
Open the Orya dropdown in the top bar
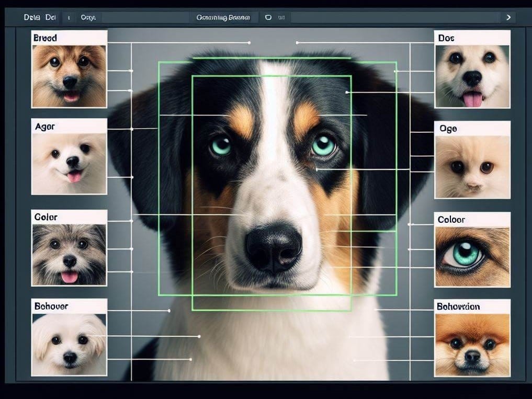(88, 17)
